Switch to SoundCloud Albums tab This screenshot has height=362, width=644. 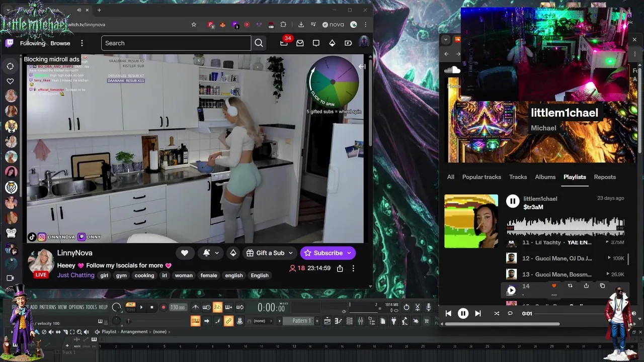(545, 177)
